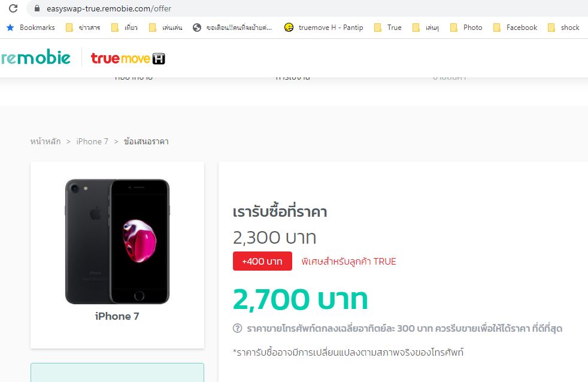
Task: Reload the page with the refresh icon
Action: click(x=13, y=8)
